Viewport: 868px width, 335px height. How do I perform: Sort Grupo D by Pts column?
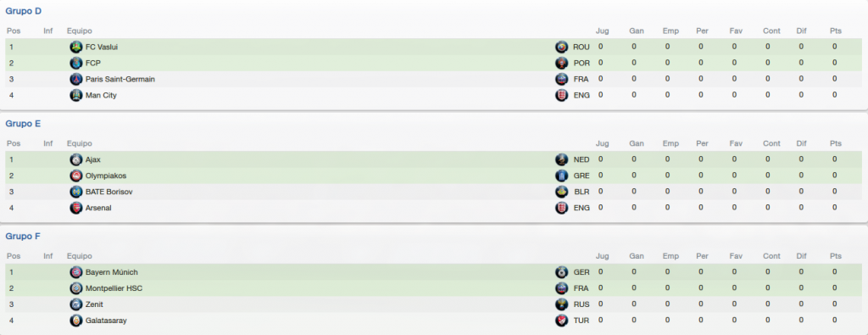(835, 31)
